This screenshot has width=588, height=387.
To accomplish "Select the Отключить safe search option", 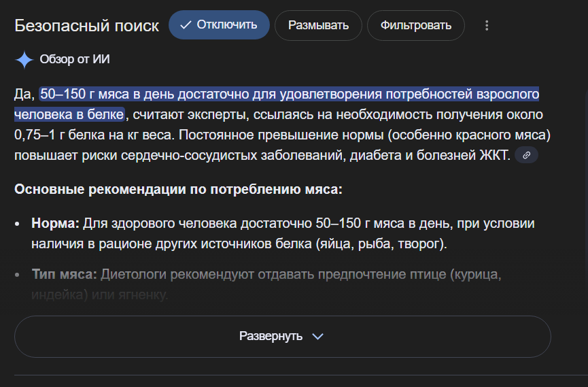I will tap(219, 25).
